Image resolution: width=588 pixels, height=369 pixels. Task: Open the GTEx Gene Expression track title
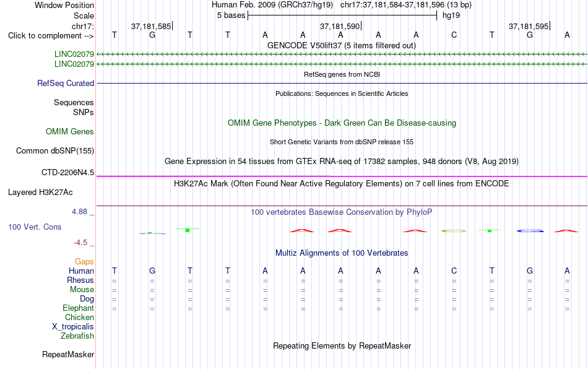(342, 161)
